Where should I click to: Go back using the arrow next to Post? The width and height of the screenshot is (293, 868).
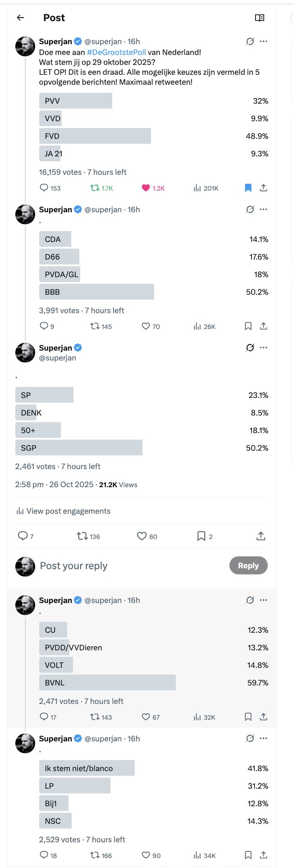[x=20, y=18]
